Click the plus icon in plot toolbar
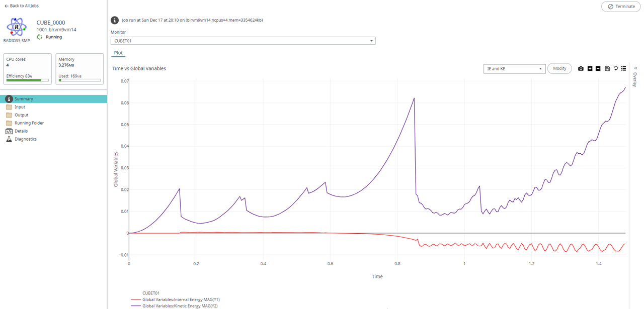The width and height of the screenshot is (644, 309). 590,68
